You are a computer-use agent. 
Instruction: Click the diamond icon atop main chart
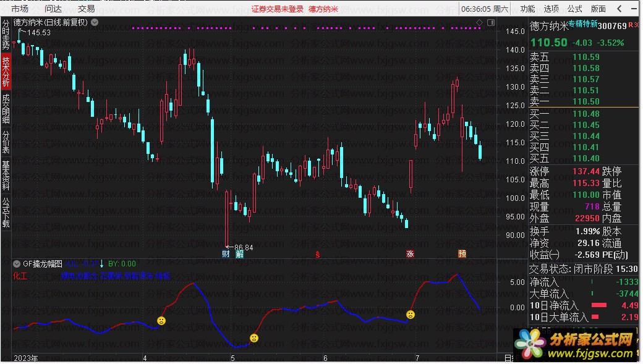pos(479,22)
